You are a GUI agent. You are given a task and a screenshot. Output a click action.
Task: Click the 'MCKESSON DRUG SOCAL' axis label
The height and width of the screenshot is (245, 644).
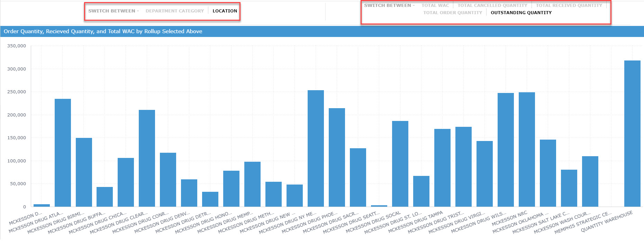[x=373, y=222]
